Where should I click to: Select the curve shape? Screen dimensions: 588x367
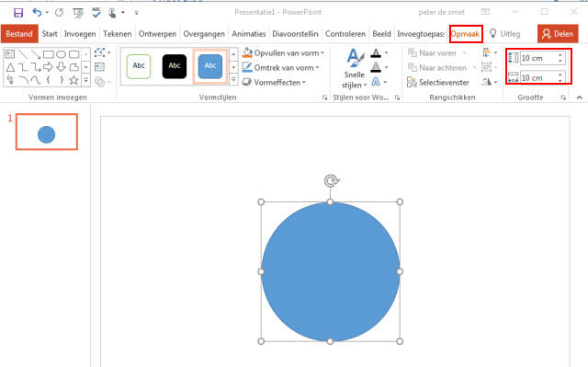point(36,80)
